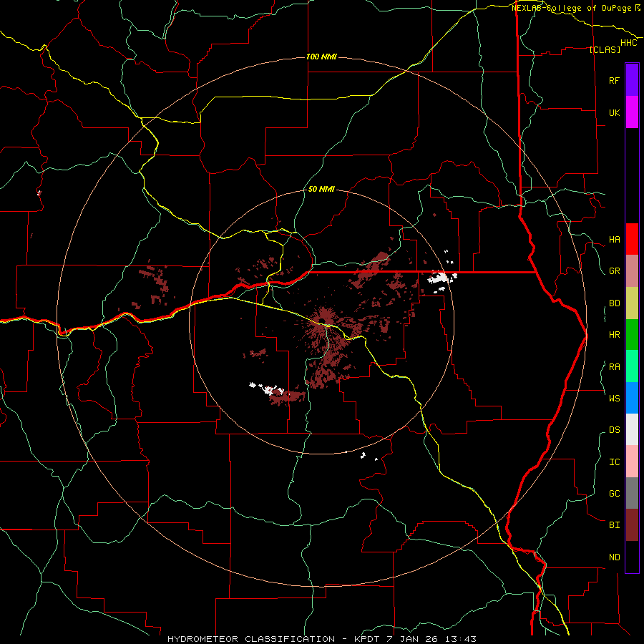
Task: Click the RA legend label
Action: [x=614, y=367]
